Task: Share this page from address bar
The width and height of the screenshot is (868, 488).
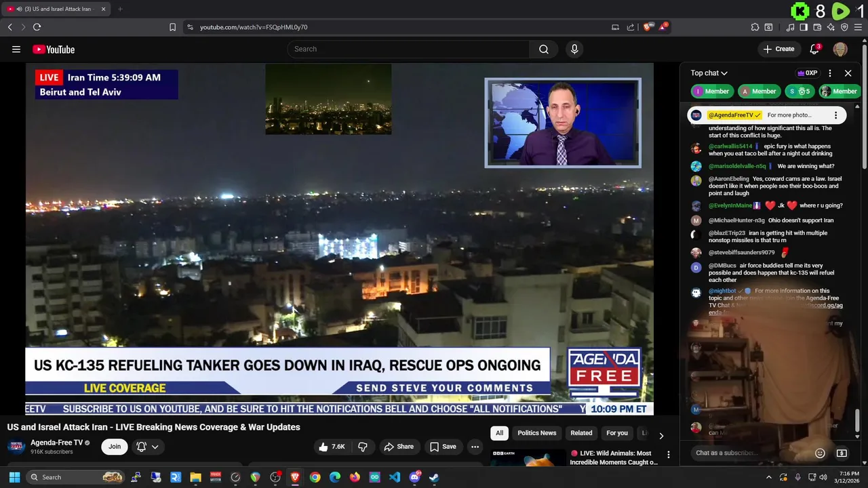Action: pyautogui.click(x=631, y=27)
